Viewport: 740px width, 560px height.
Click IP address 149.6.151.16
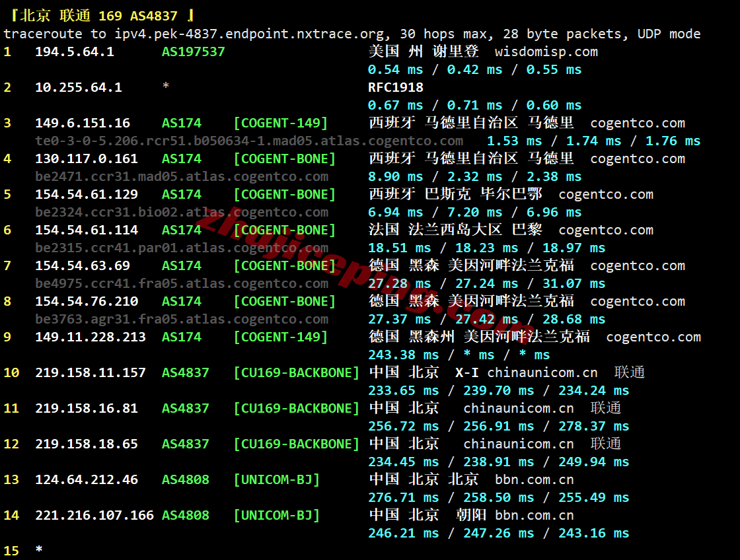(83, 123)
